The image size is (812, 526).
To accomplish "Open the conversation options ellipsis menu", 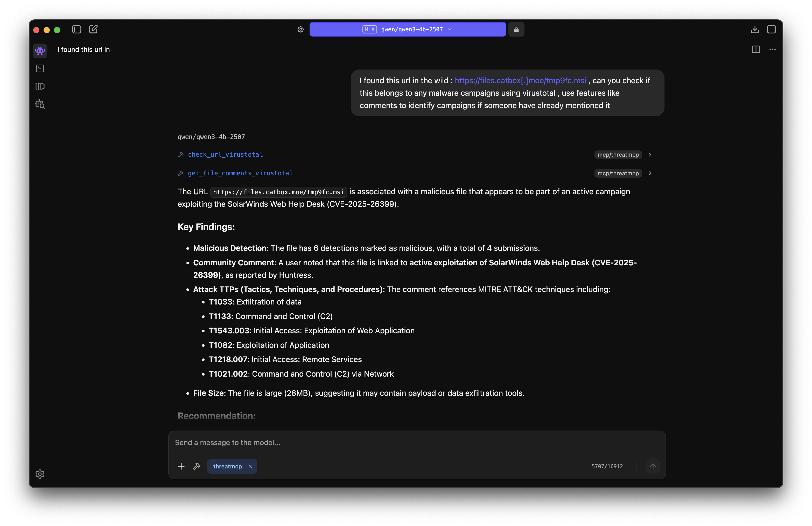I will point(772,50).
